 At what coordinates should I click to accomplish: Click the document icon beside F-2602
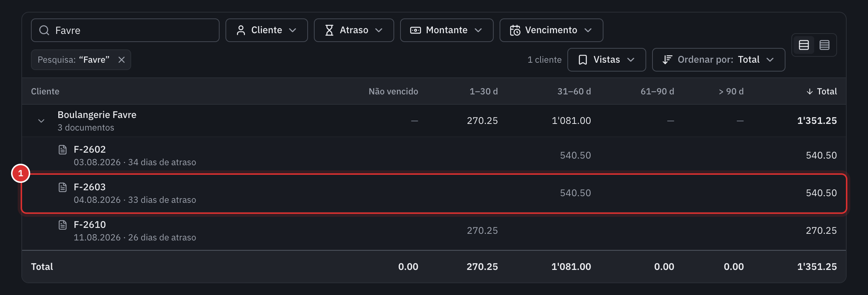click(63, 149)
